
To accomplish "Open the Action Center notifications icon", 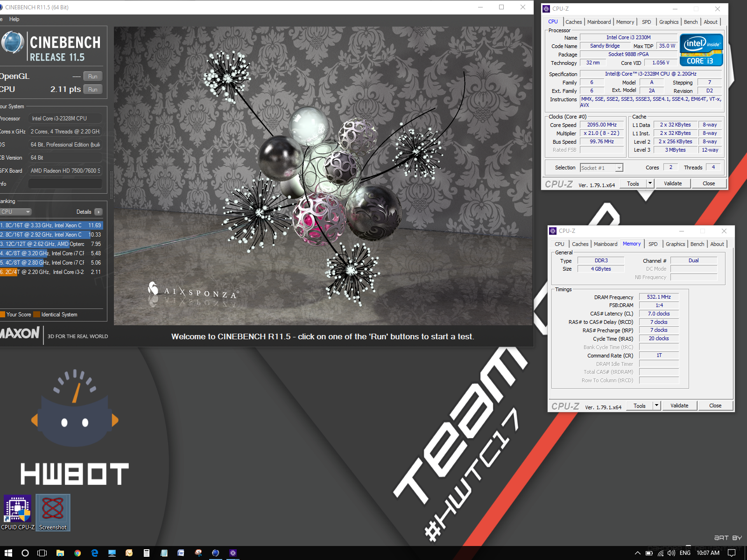I will pos(732,553).
